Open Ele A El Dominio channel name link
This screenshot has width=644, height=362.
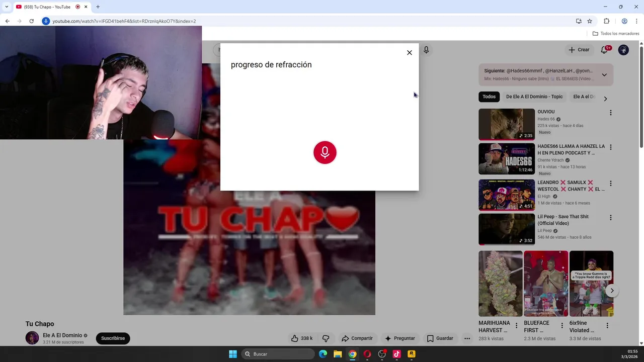click(62, 335)
